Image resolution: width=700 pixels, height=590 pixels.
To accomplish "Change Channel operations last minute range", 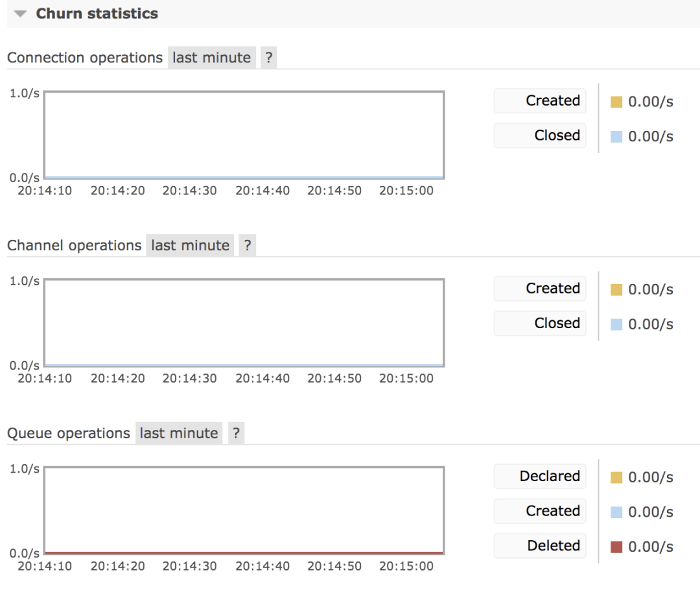I will [190, 245].
